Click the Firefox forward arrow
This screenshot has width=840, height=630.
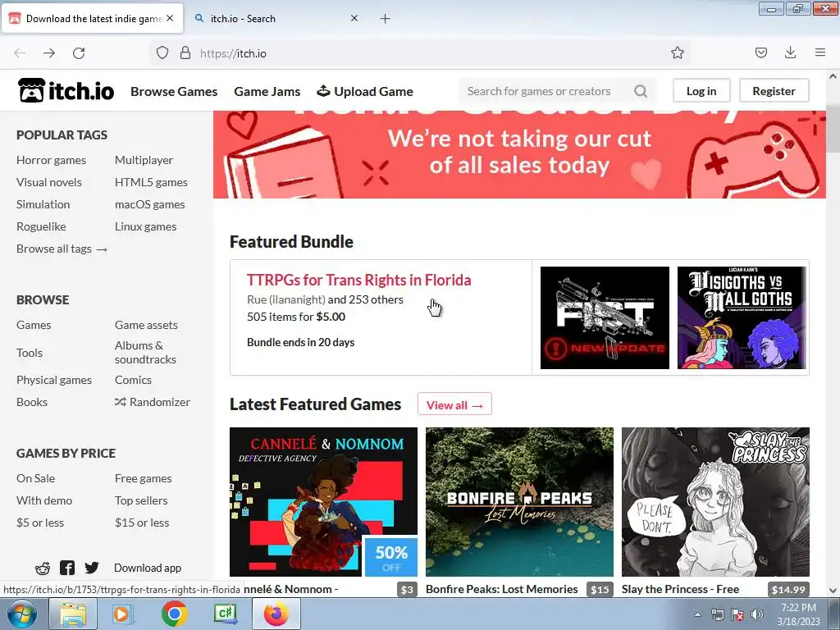point(48,53)
